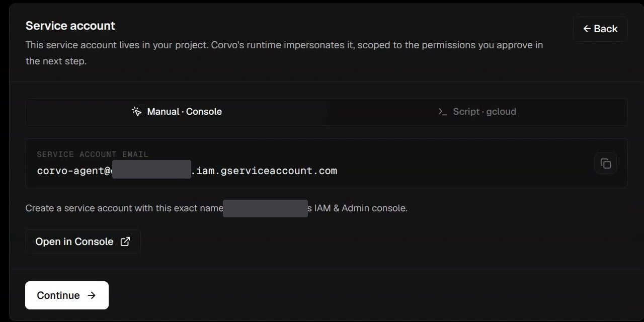
Task: Click the SERVICE ACCOUNT EMAIL label
Action: click(x=93, y=154)
